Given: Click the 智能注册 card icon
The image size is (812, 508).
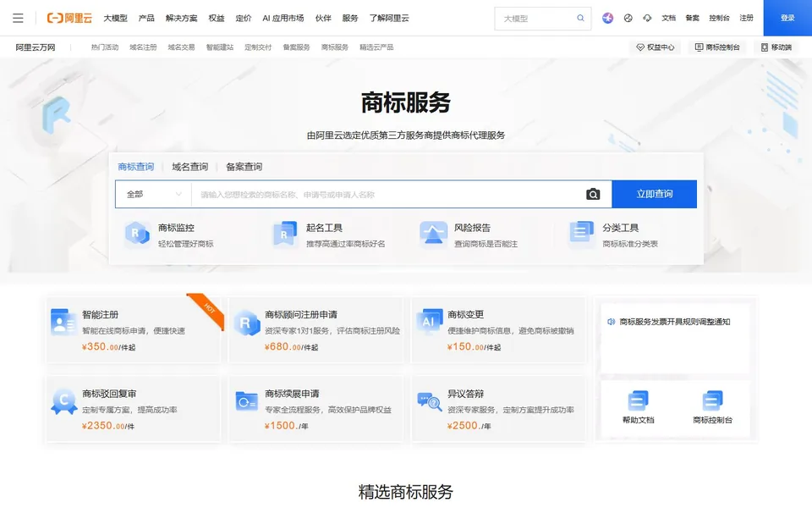Looking at the screenshot, I should pos(63,322).
